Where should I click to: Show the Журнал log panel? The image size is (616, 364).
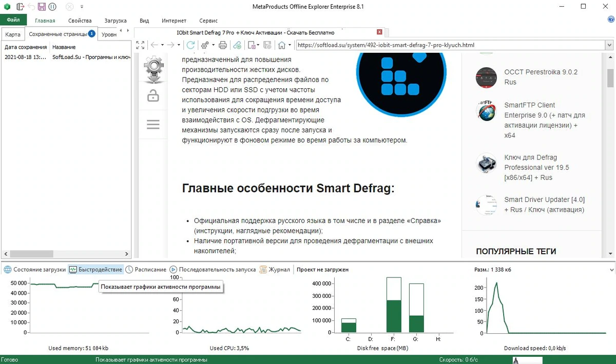pyautogui.click(x=275, y=269)
